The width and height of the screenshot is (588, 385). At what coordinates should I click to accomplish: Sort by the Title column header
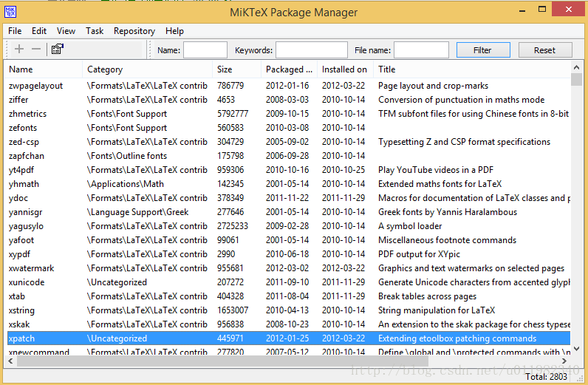pos(472,69)
